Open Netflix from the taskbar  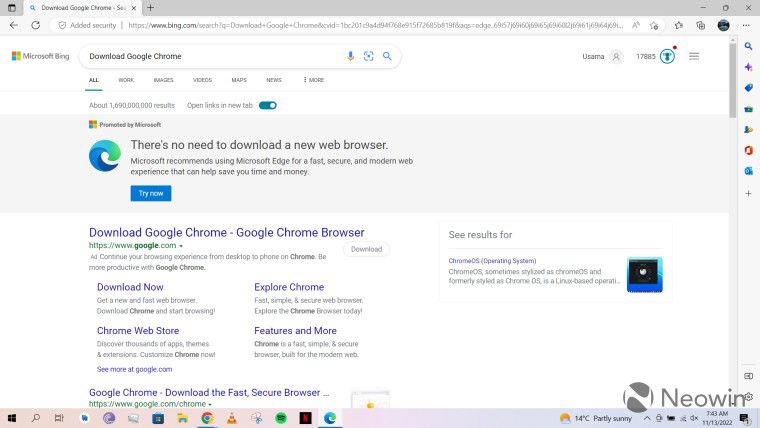305,418
